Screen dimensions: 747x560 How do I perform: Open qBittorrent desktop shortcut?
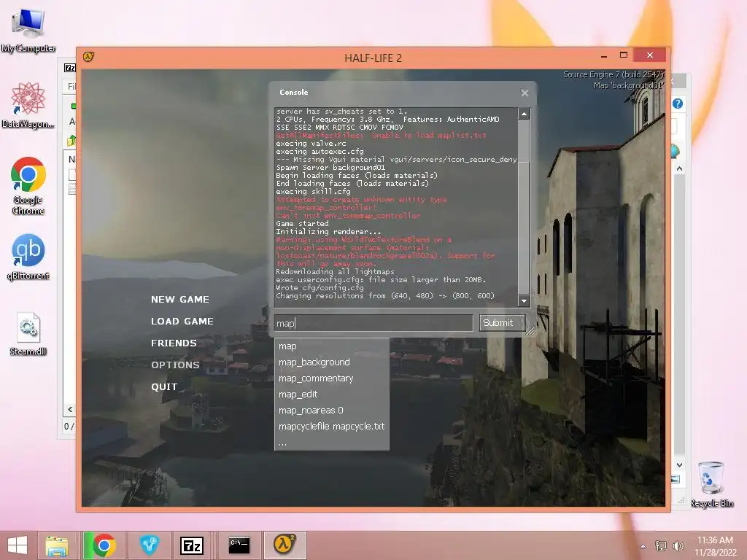[28, 256]
